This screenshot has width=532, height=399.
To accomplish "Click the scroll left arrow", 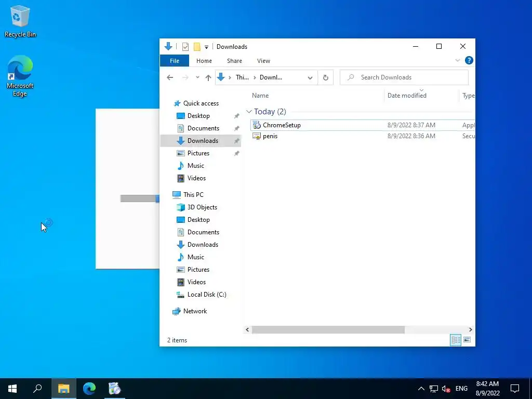I will click(x=247, y=330).
